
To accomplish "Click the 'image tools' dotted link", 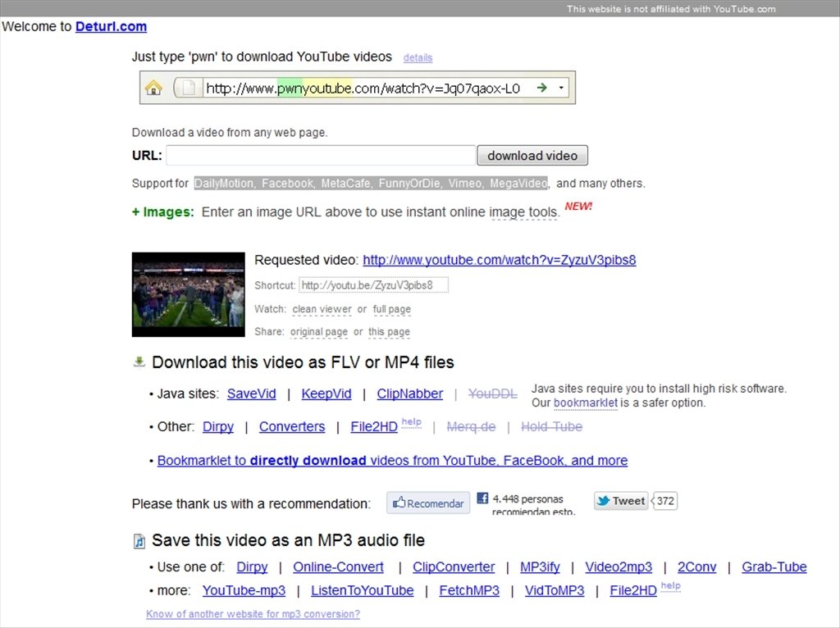I will pyautogui.click(x=523, y=212).
